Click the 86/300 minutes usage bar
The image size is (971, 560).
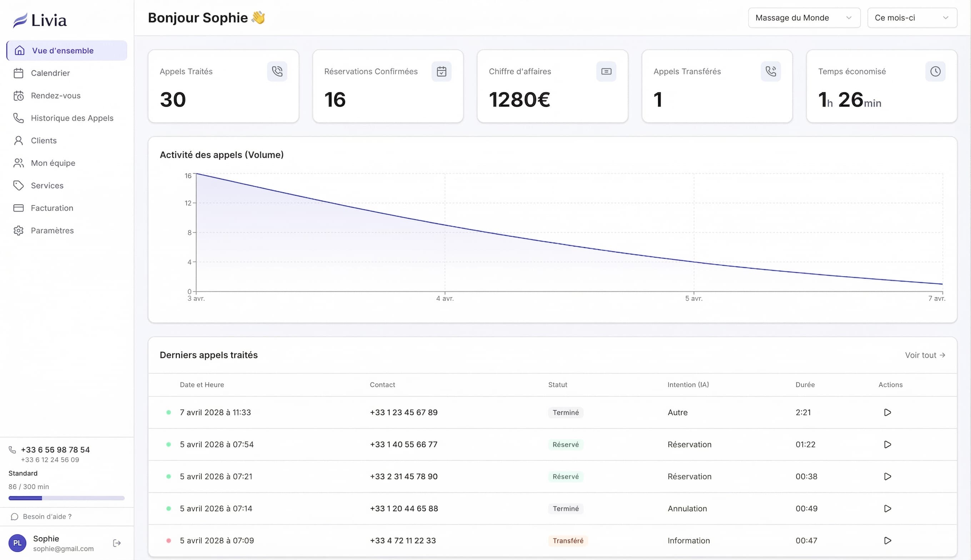[x=66, y=498]
